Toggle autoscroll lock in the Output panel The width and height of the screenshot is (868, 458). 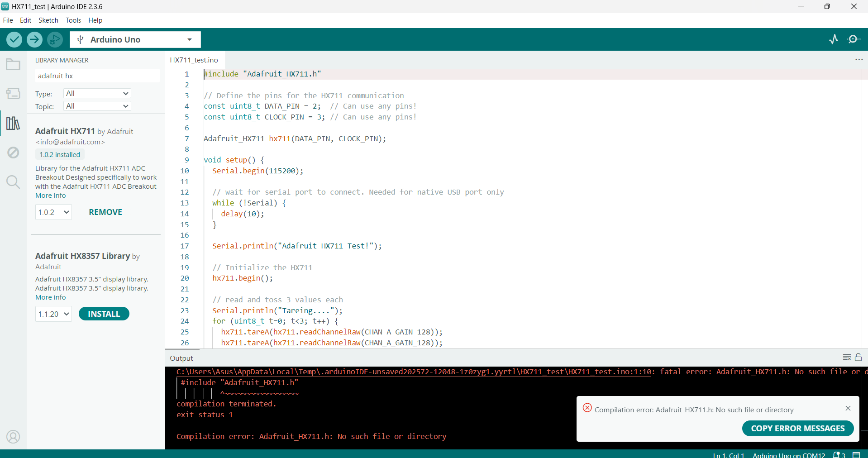[x=859, y=358]
